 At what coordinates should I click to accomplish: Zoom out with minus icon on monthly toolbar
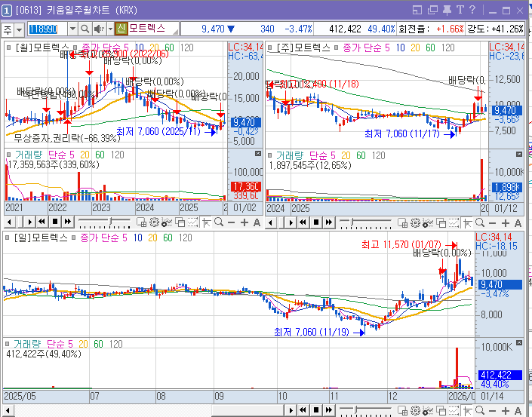(232, 222)
